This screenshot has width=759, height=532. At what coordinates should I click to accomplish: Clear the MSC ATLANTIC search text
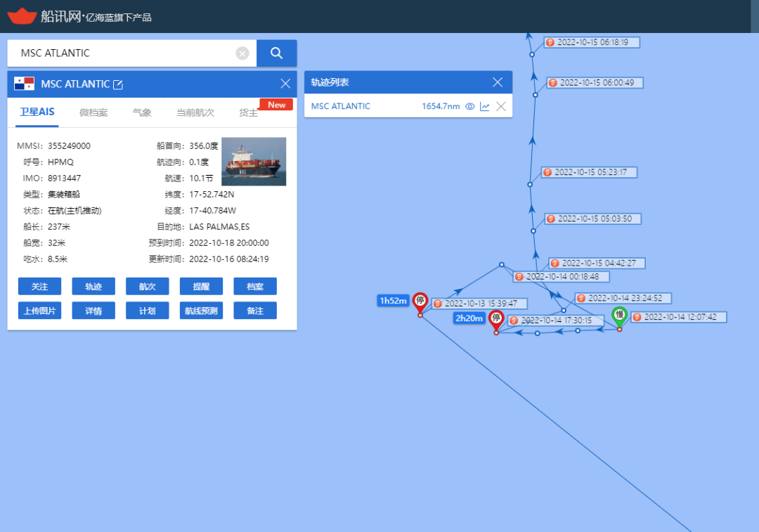point(242,53)
